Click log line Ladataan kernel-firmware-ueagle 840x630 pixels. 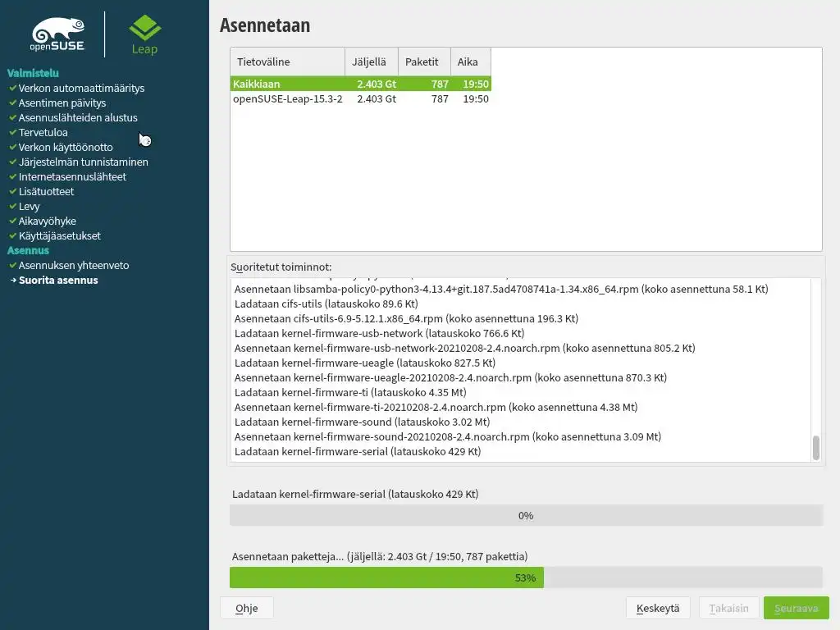coord(364,363)
